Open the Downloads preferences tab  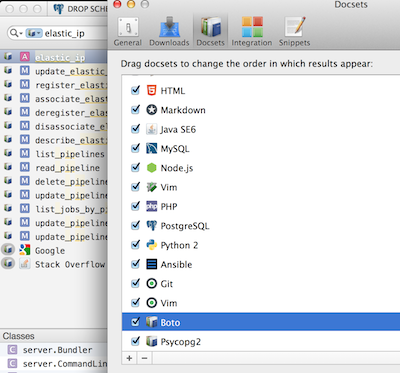169,32
